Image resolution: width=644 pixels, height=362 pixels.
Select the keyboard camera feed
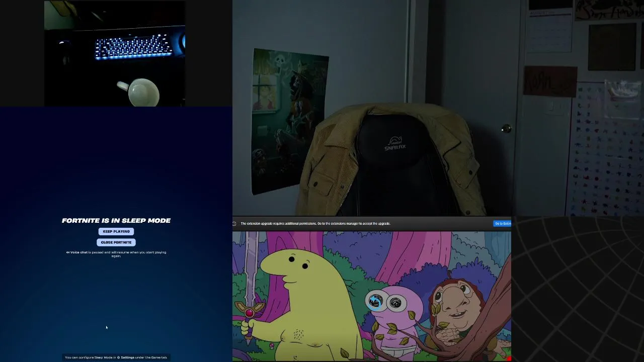click(x=115, y=53)
